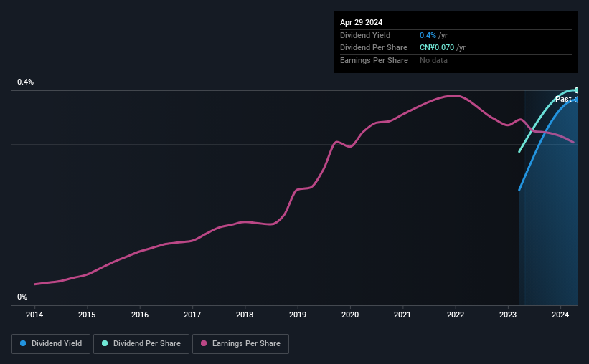The height and width of the screenshot is (364, 589).
Task: Select the 2024 label on the x-axis
Action: 560,315
